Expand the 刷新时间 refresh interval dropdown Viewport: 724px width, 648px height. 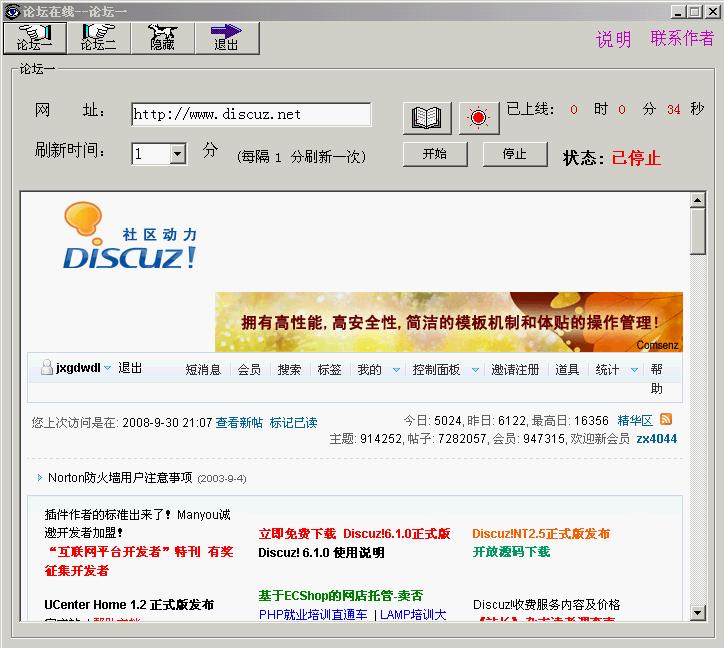tap(178, 154)
